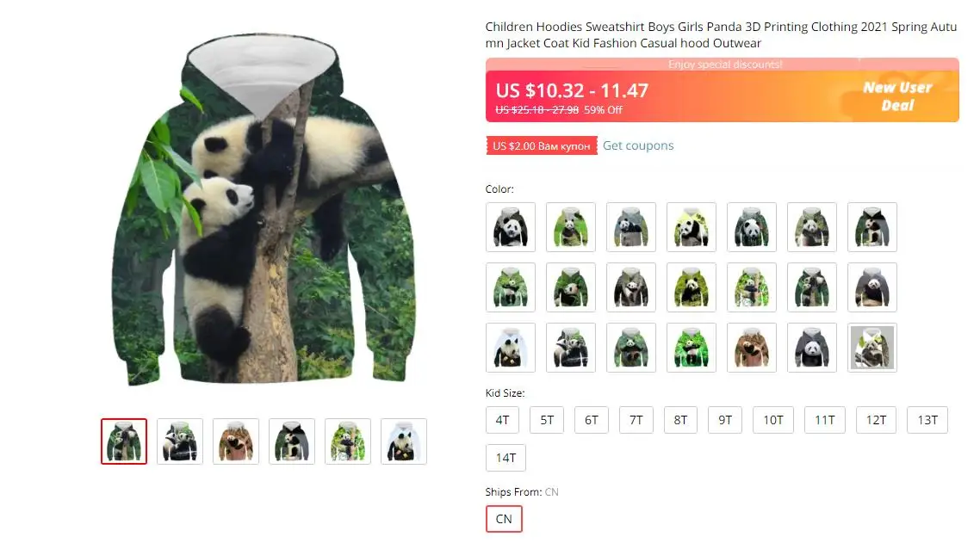Choose first color swatch in top row
Image resolution: width=980 pixels, height=543 pixels.
511,227
